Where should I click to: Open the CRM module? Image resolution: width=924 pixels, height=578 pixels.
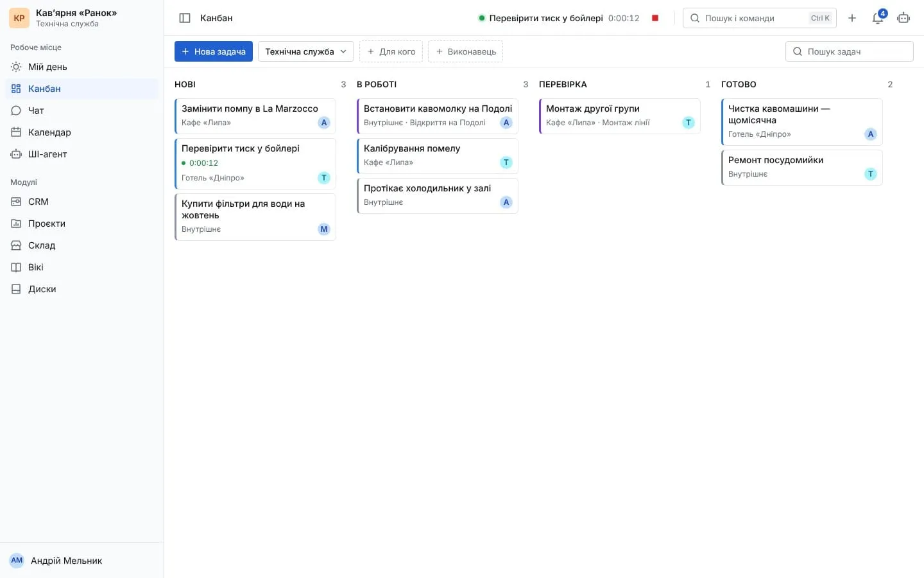[x=81, y=202]
